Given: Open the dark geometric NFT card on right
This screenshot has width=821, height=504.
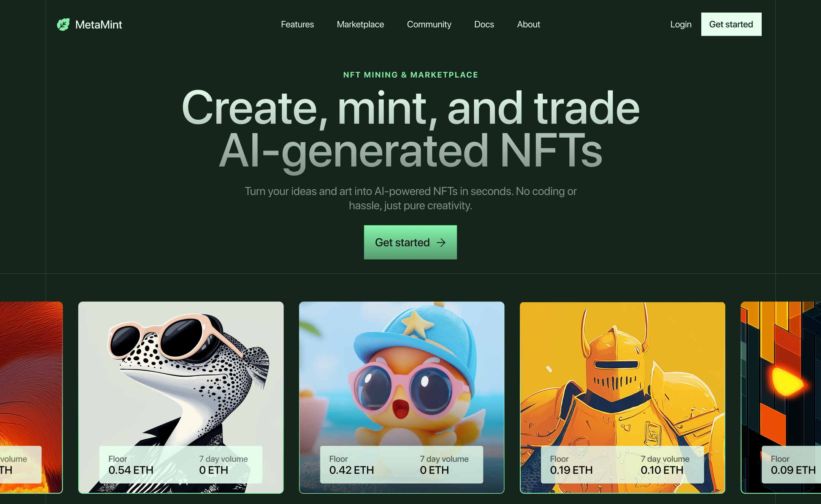Looking at the screenshot, I should 781,398.
